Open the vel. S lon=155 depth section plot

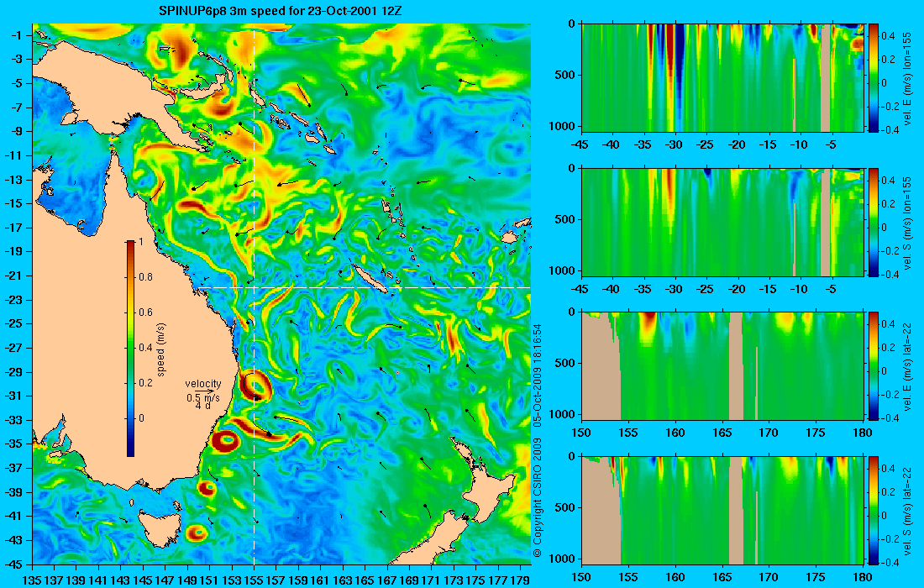coord(722,222)
